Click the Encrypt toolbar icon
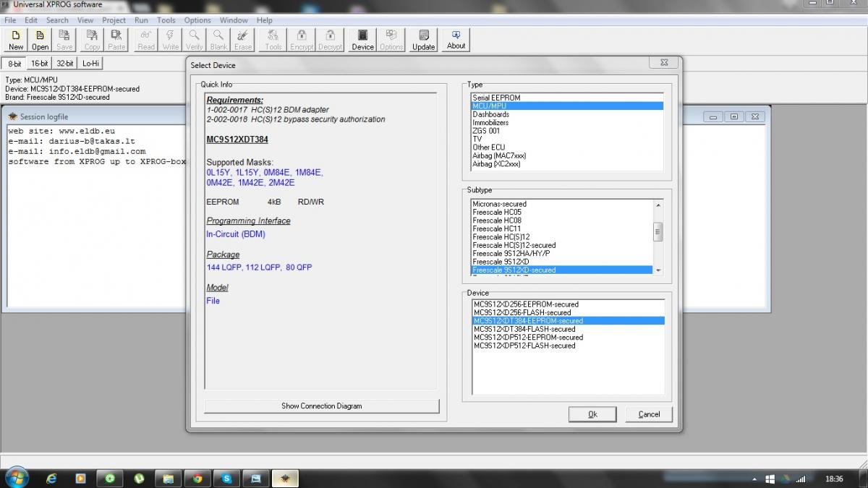Image resolution: width=868 pixels, height=488 pixels. (302, 40)
